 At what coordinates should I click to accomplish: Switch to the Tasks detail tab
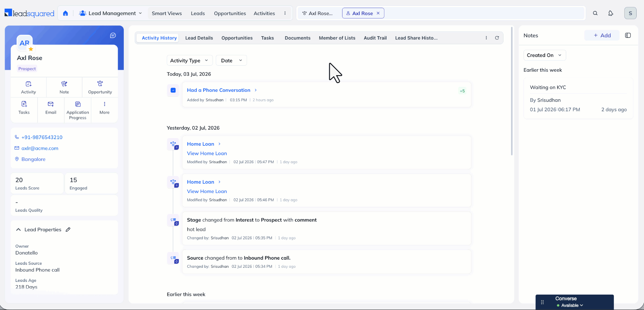tap(267, 38)
